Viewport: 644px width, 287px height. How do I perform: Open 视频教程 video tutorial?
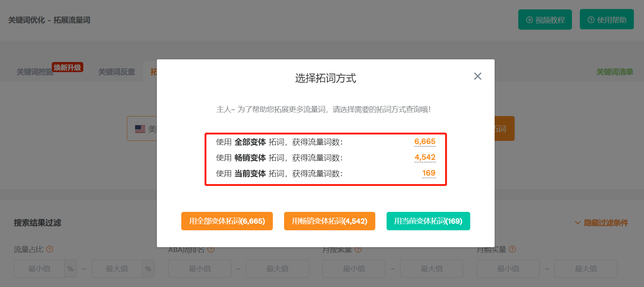pyautogui.click(x=545, y=20)
